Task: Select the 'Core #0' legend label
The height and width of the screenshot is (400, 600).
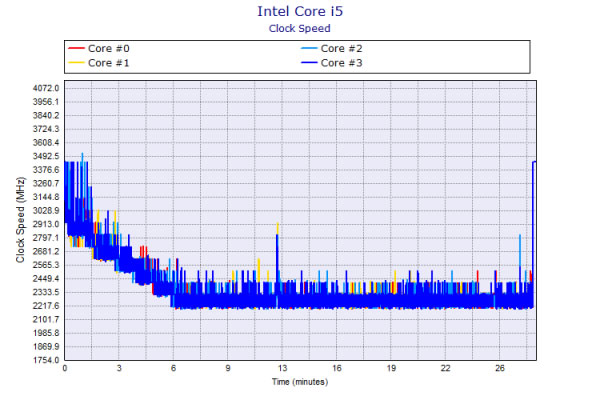Action: [x=109, y=49]
